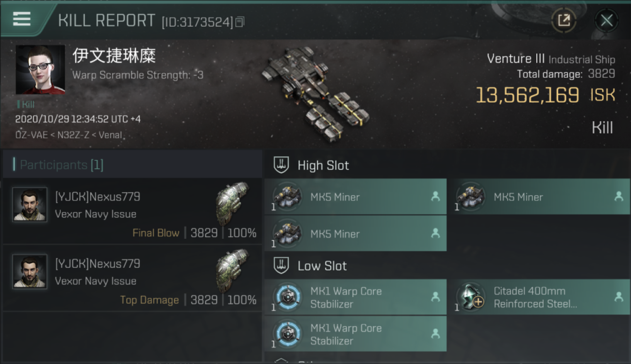Screen dimensions: 631x364
Task: Click the Low Slot section header icon
Action: coord(282,265)
